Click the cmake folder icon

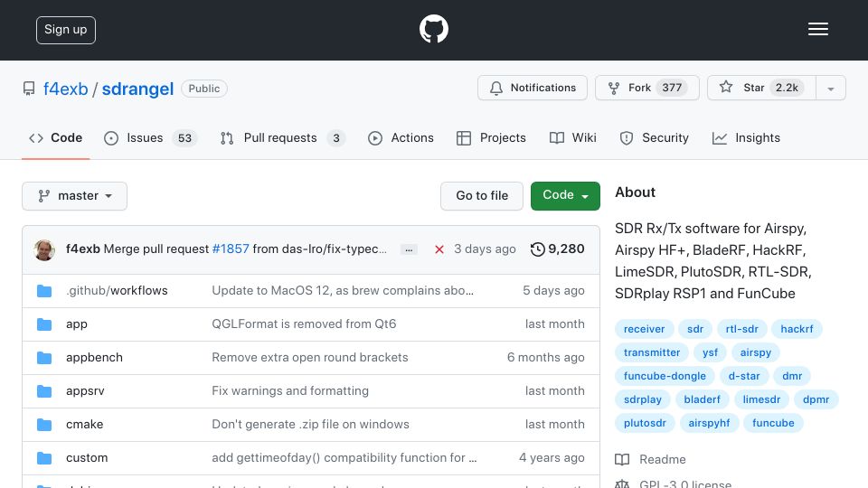(x=44, y=425)
